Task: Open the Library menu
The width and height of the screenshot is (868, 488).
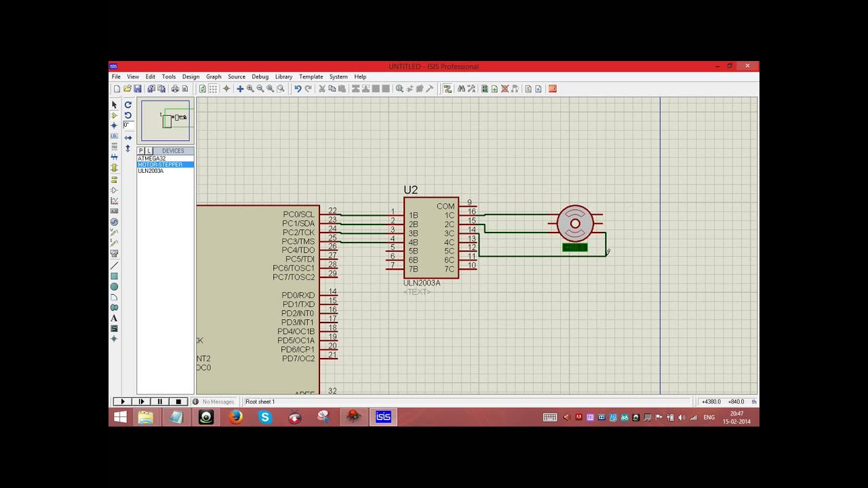Action: click(283, 77)
